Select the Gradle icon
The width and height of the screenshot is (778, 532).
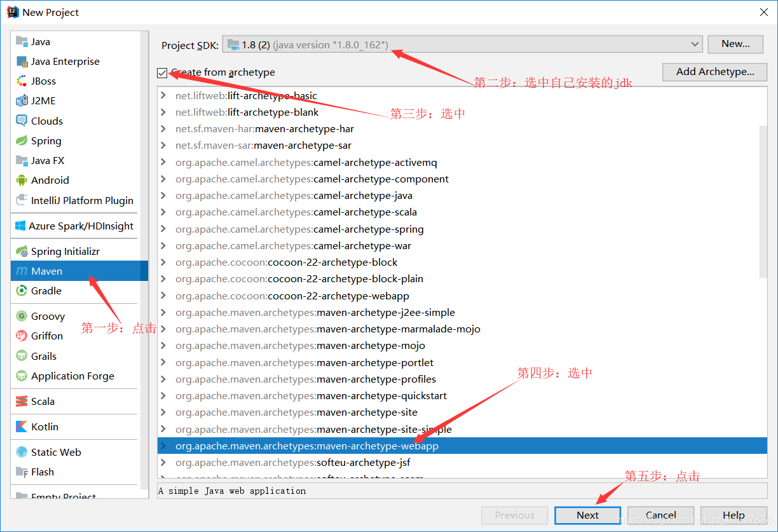(22, 291)
